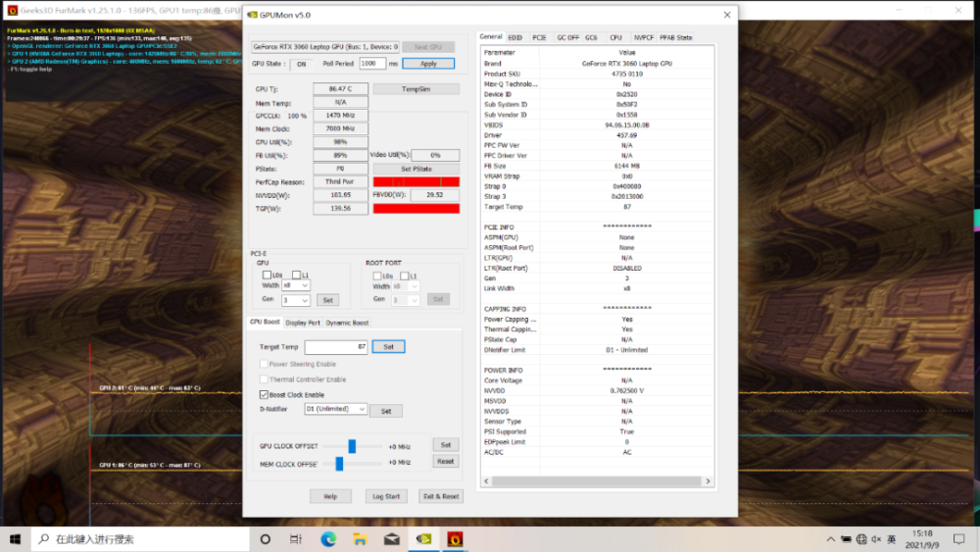This screenshot has height=552, width=980.
Task: Click Set button beside GPU Gen
Action: tap(327, 300)
